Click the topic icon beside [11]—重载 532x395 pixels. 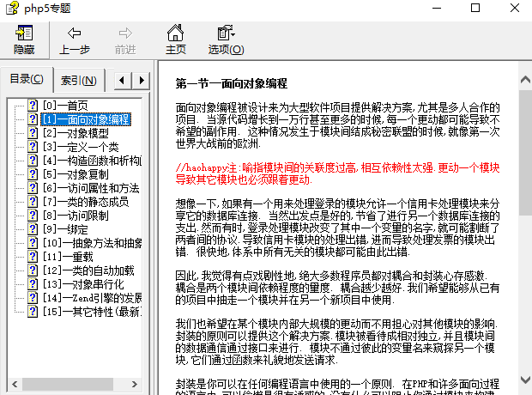[x=33, y=257]
